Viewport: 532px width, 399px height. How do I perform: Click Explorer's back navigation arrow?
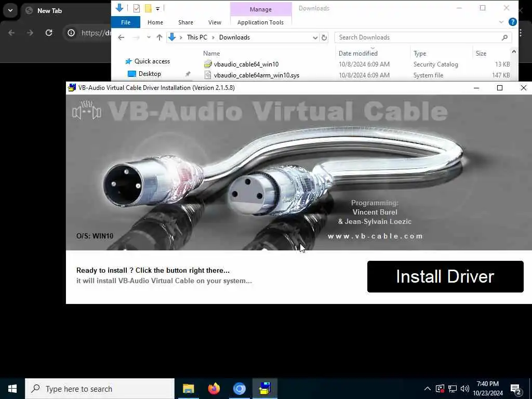[x=121, y=37]
